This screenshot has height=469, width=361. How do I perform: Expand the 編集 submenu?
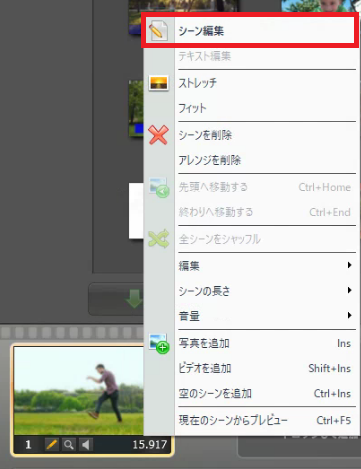pyautogui.click(x=267, y=266)
